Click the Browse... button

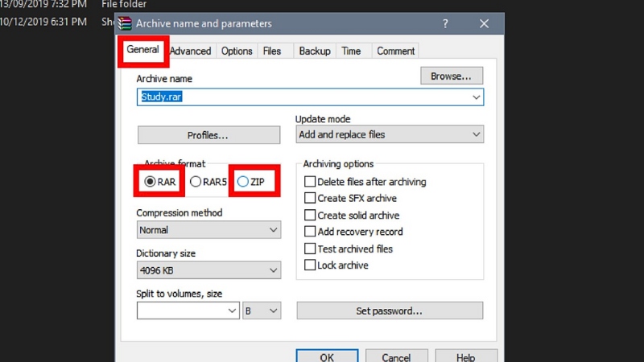point(452,76)
